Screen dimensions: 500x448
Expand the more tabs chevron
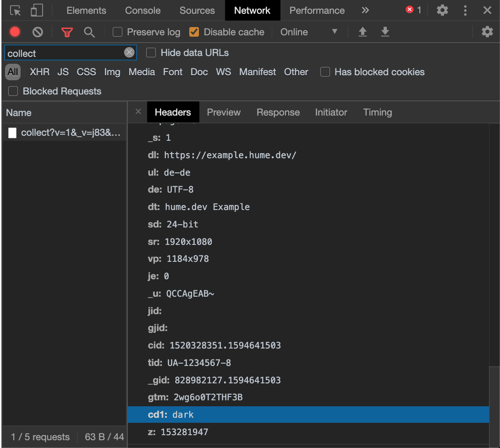click(x=365, y=11)
